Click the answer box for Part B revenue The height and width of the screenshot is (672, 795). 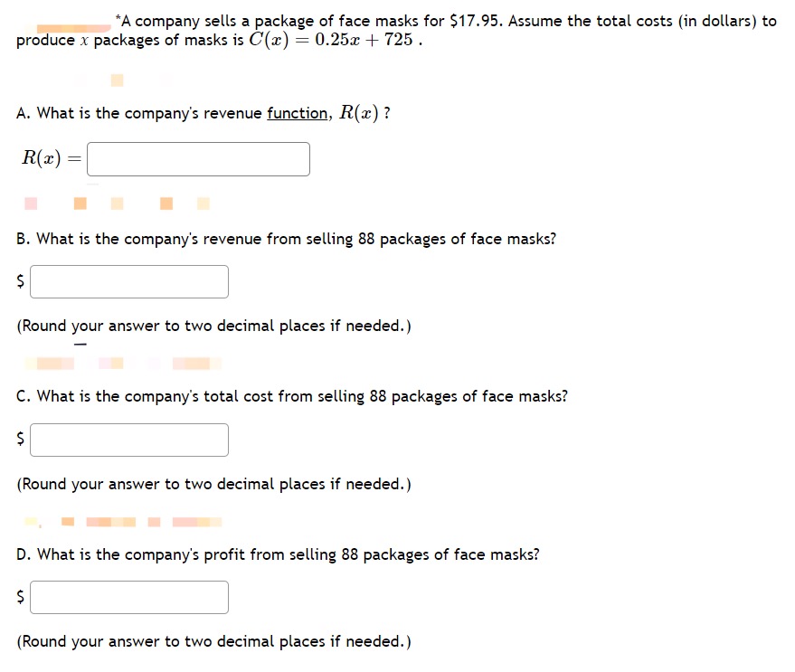[129, 281]
